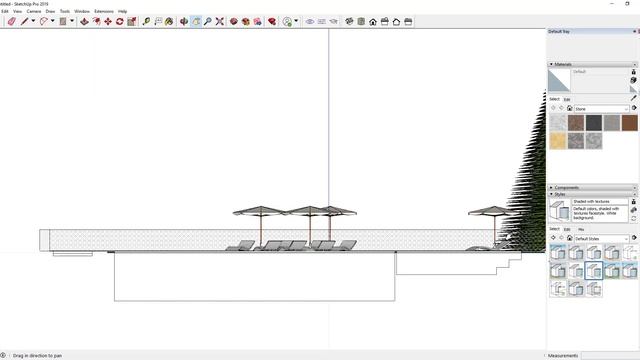The image size is (640, 360).
Task: Select the highlighted Pan hand tool
Action: pyautogui.click(x=196, y=22)
